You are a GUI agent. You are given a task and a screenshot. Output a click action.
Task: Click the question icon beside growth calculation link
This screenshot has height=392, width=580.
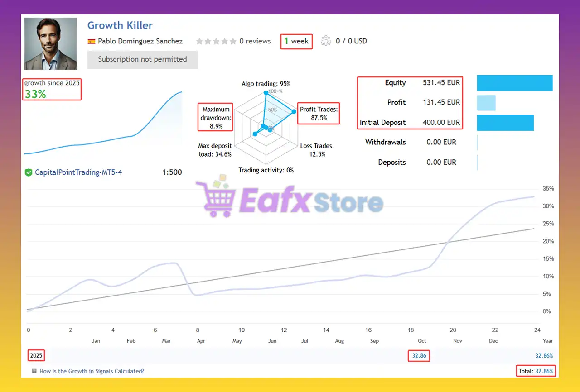pyautogui.click(x=34, y=371)
